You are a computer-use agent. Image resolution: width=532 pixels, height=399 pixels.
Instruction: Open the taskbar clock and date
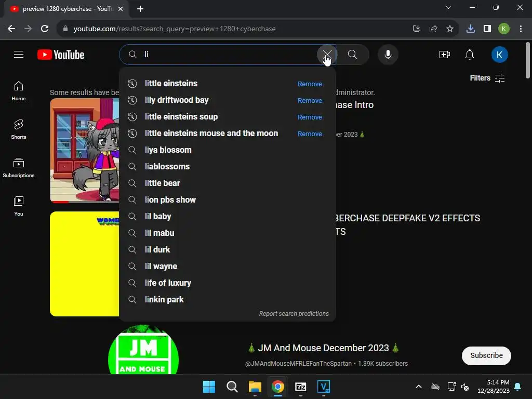pos(494,387)
